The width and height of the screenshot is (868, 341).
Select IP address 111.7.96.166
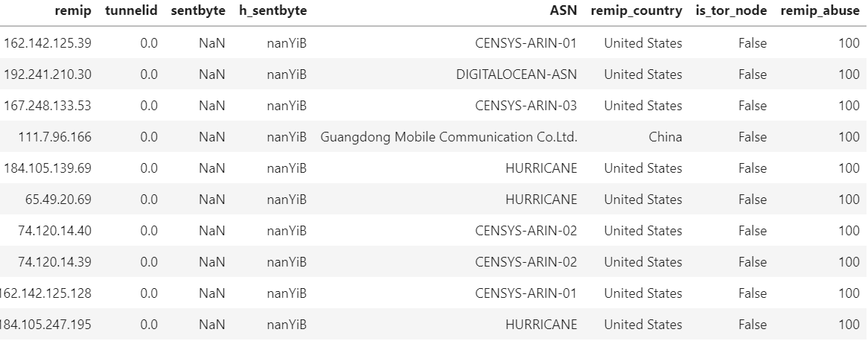pos(55,137)
